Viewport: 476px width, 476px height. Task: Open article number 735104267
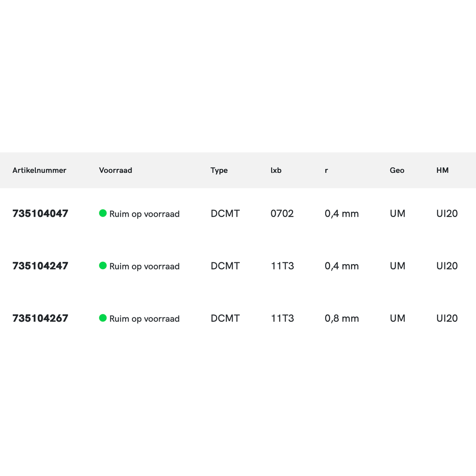[x=40, y=318]
